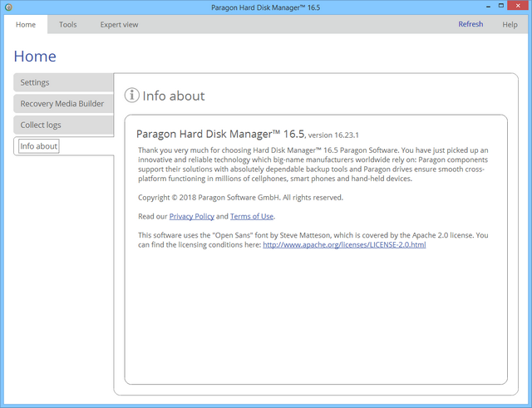Click the Paragon app icon in title bar
This screenshot has height=408, width=532.
pos(8,7)
